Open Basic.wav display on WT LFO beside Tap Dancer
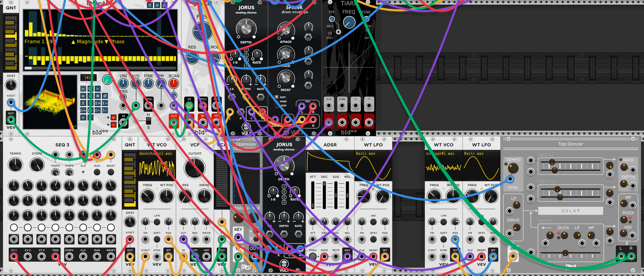 (x=481, y=165)
